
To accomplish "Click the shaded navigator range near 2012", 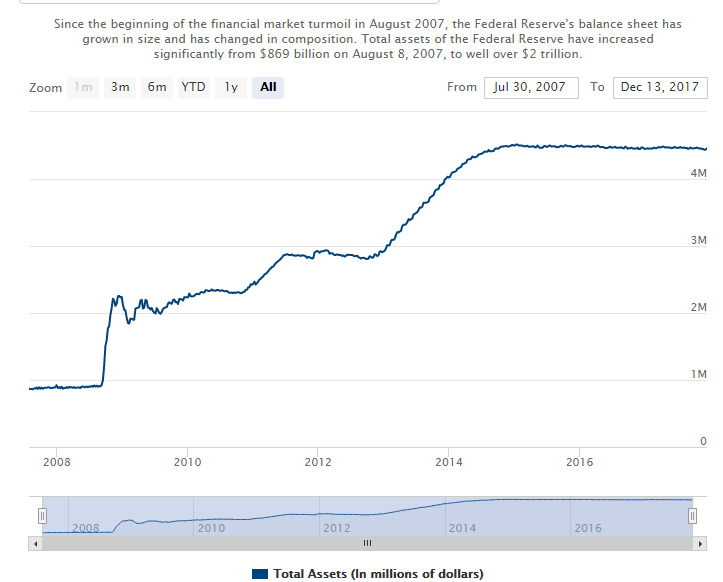I will (x=336, y=514).
